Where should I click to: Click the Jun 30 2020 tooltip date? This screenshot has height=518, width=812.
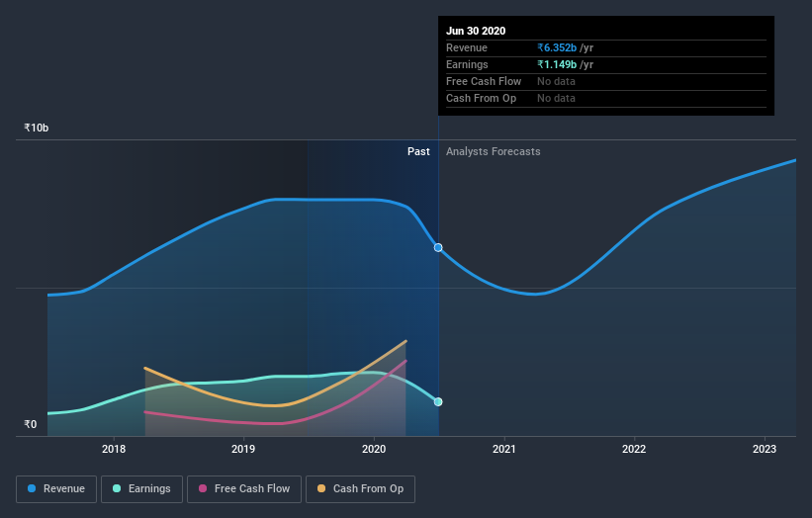click(x=476, y=31)
